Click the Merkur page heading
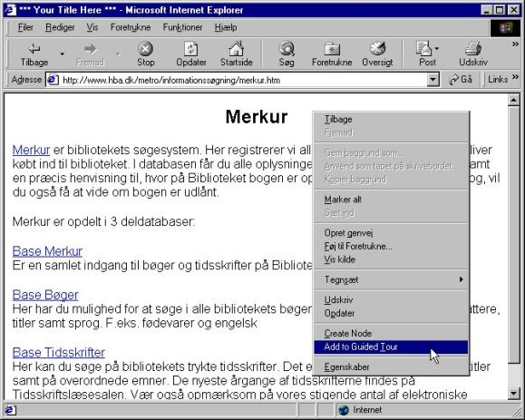Viewport: 525px width, 420px height. tap(257, 116)
